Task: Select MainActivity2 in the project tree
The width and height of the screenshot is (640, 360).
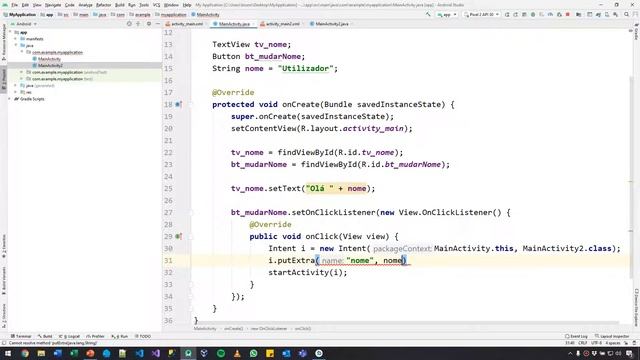Action: (x=50, y=65)
